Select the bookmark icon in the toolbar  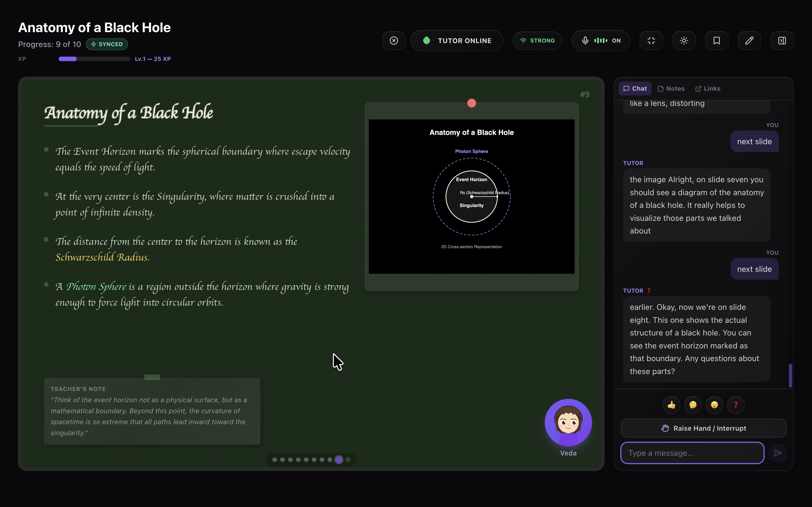click(x=716, y=41)
